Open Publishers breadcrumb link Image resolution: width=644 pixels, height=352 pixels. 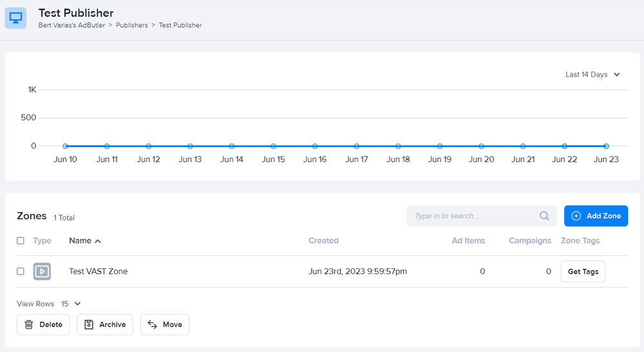[x=131, y=25]
